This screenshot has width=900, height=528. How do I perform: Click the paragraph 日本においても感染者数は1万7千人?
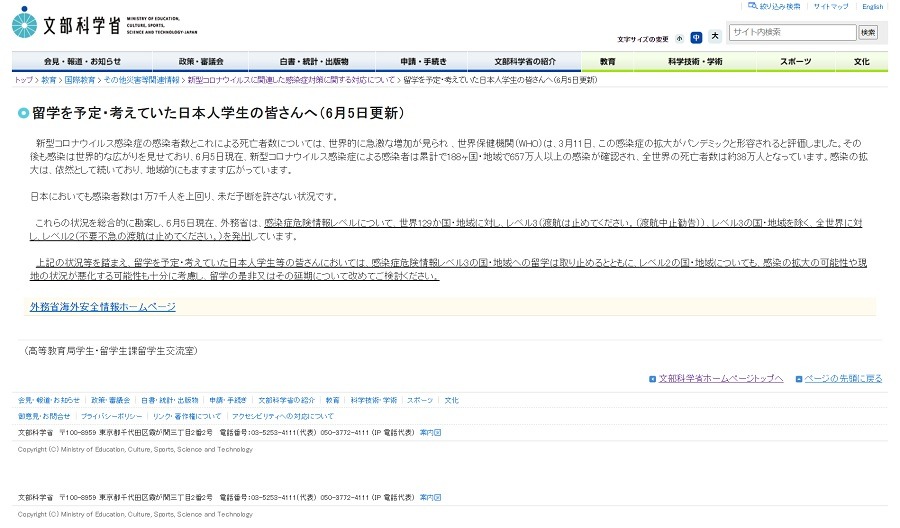pos(185,197)
